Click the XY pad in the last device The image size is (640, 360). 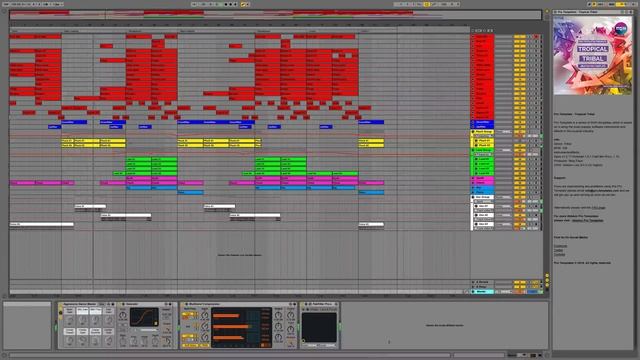click(319, 328)
